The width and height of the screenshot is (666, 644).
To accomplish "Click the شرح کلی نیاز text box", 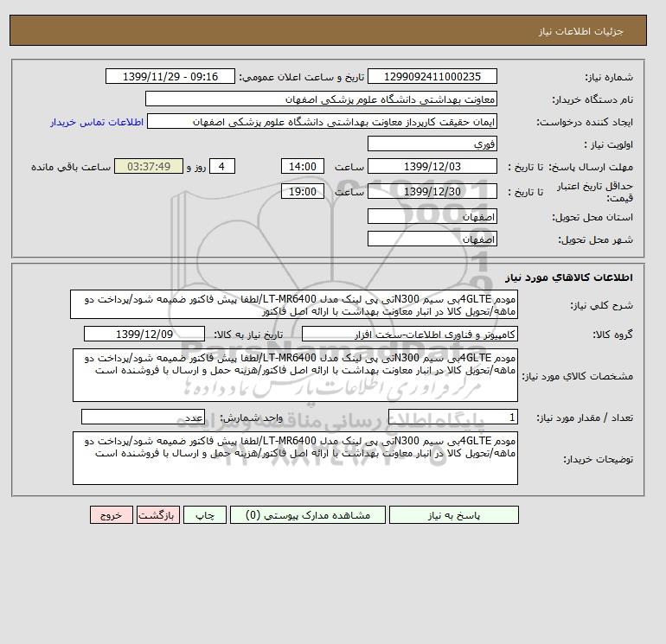I will (294, 305).
